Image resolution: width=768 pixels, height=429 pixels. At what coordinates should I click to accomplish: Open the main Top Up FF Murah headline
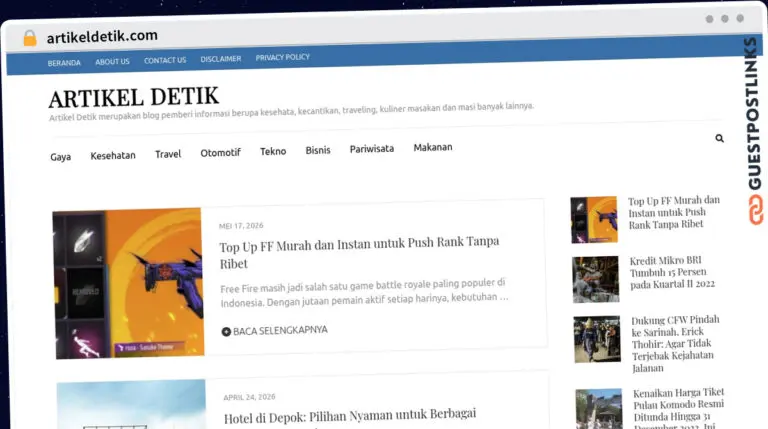coord(359,252)
